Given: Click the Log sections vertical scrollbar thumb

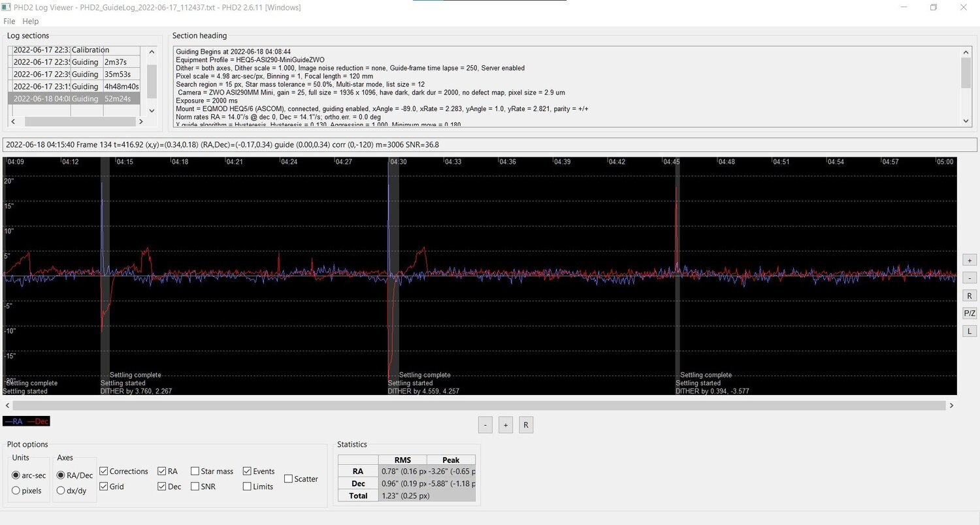Looking at the screenshot, I should pos(152,81).
